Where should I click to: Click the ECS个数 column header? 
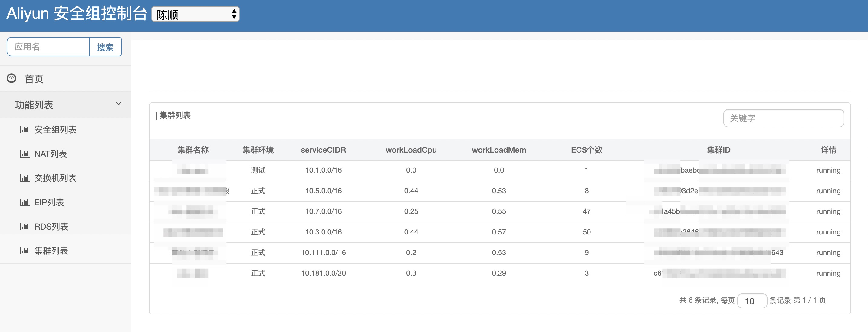(x=587, y=150)
